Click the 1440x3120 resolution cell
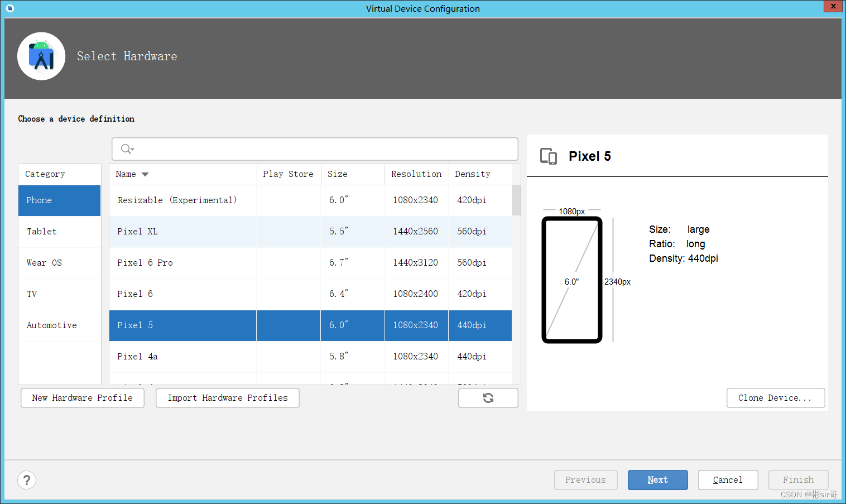Viewport: 846px width, 504px height. coord(416,263)
